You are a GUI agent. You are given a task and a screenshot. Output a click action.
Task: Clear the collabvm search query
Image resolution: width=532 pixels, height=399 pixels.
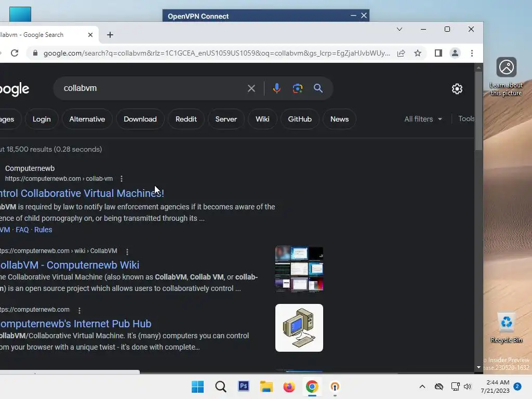point(251,88)
